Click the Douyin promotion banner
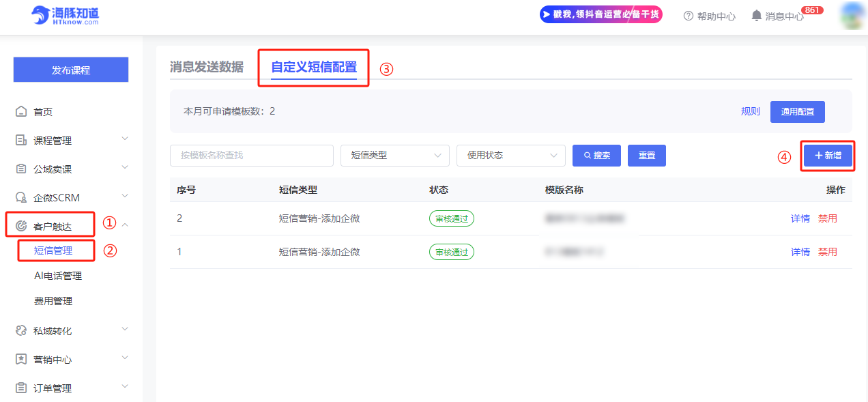This screenshot has height=402, width=868. click(601, 14)
